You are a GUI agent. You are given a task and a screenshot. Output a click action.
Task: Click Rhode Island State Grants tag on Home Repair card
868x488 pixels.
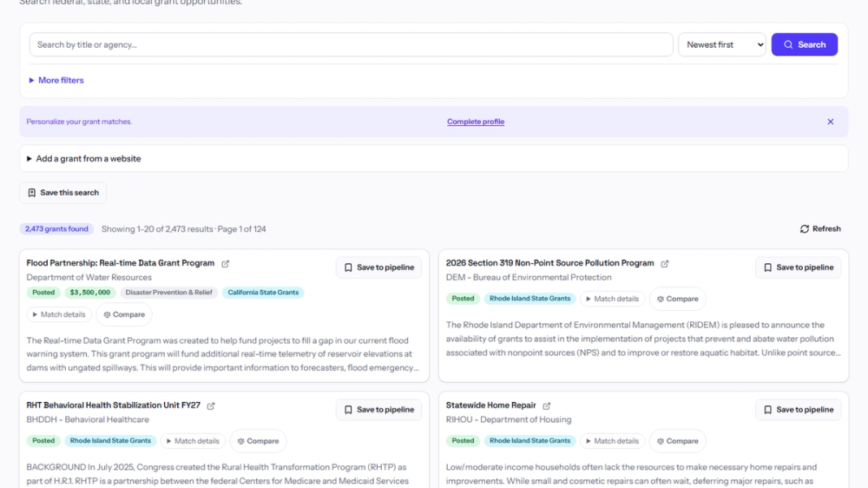529,441
